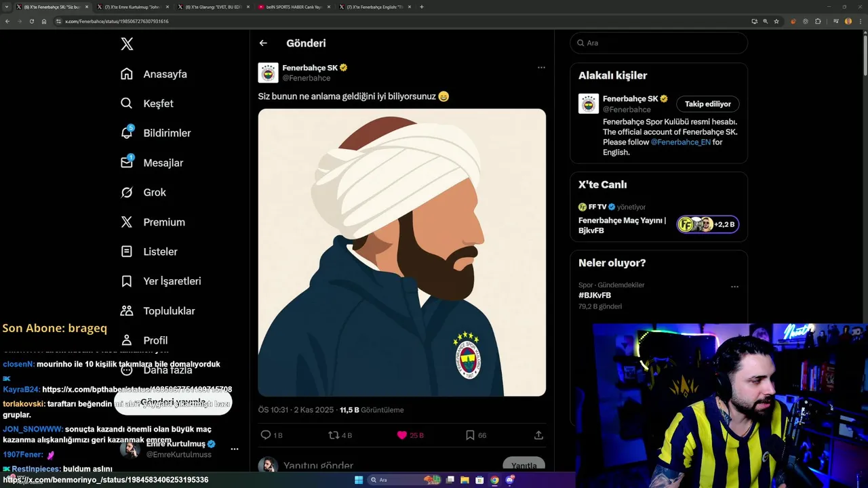This screenshot has height=488, width=868.
Task: Go to Keşfet in the sidebar
Action: [146, 104]
